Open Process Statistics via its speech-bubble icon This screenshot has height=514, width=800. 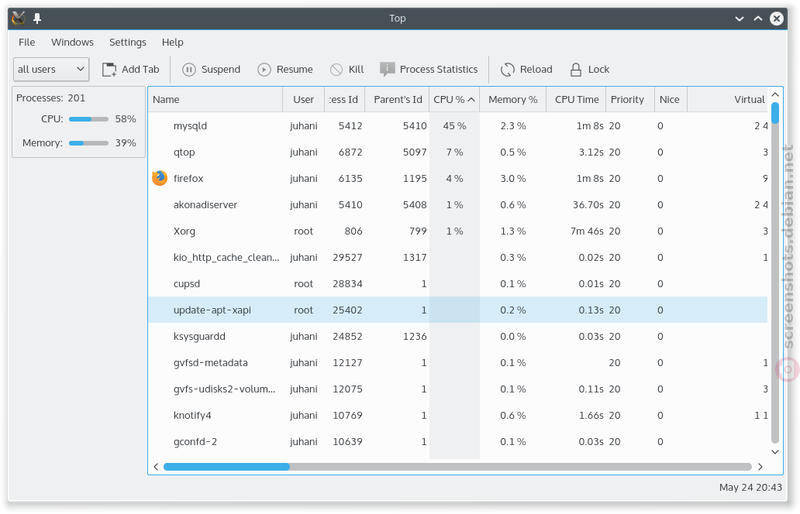click(387, 69)
